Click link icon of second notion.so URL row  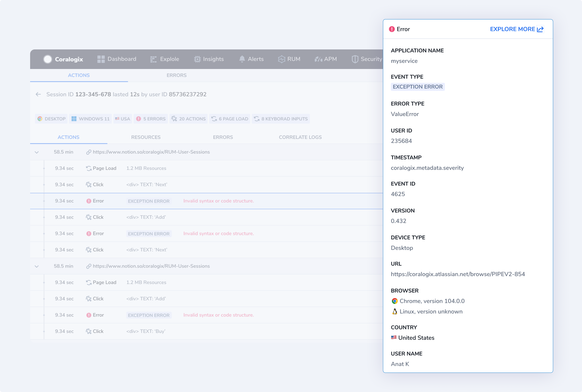[x=89, y=266]
